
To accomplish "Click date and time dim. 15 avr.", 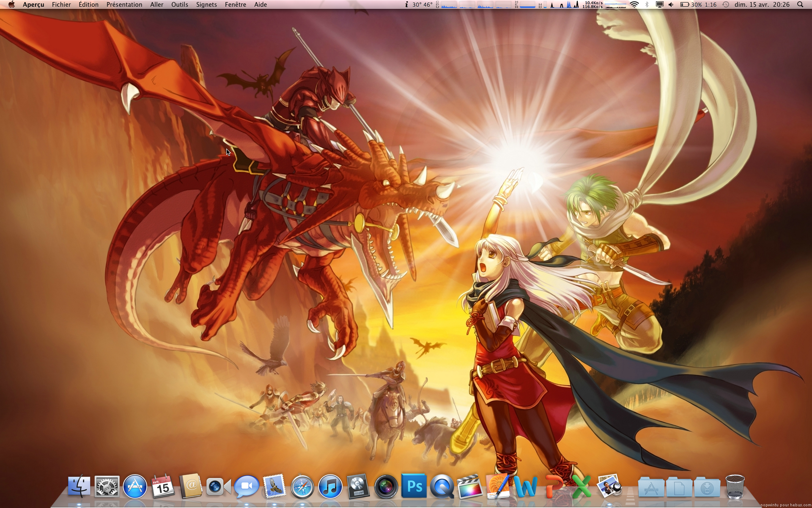I will (762, 5).
